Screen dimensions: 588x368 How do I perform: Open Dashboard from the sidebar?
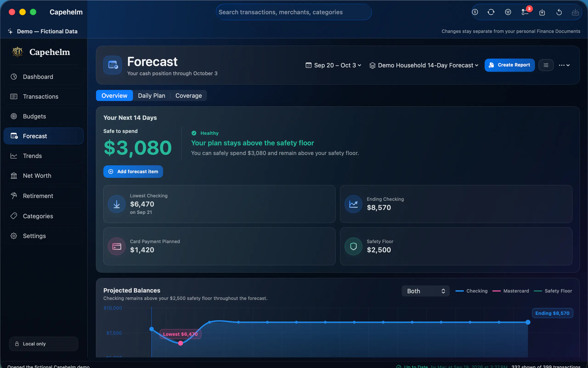tap(44, 77)
